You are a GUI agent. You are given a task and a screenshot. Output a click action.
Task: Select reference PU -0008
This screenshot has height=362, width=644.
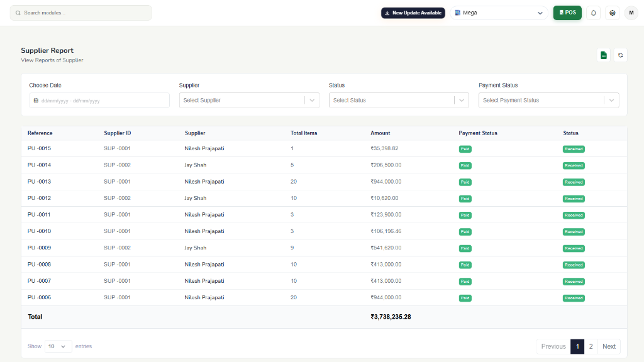point(39,265)
